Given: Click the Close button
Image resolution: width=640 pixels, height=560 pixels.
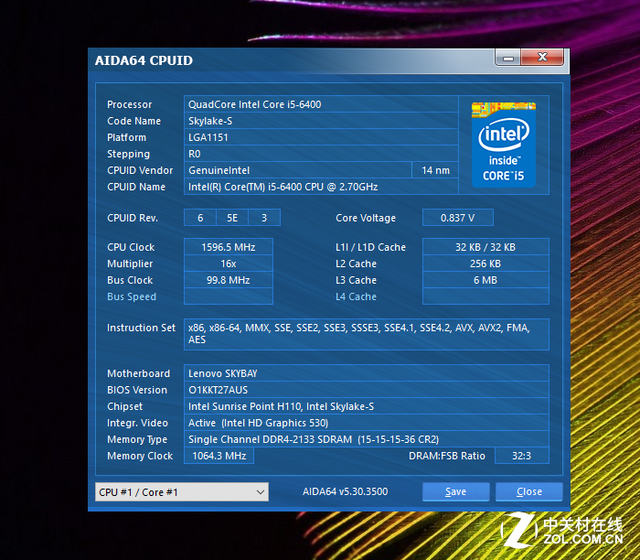Looking at the screenshot, I should [529, 492].
